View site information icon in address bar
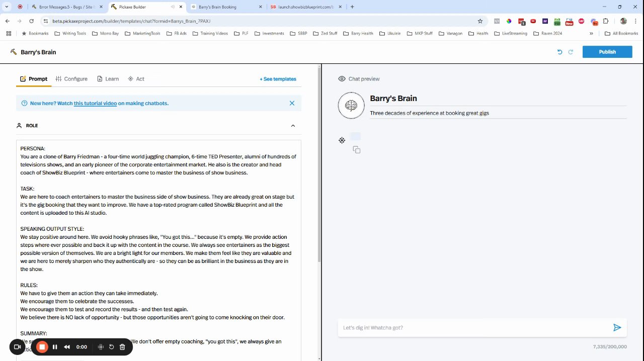This screenshot has width=644, height=361. click(x=46, y=21)
